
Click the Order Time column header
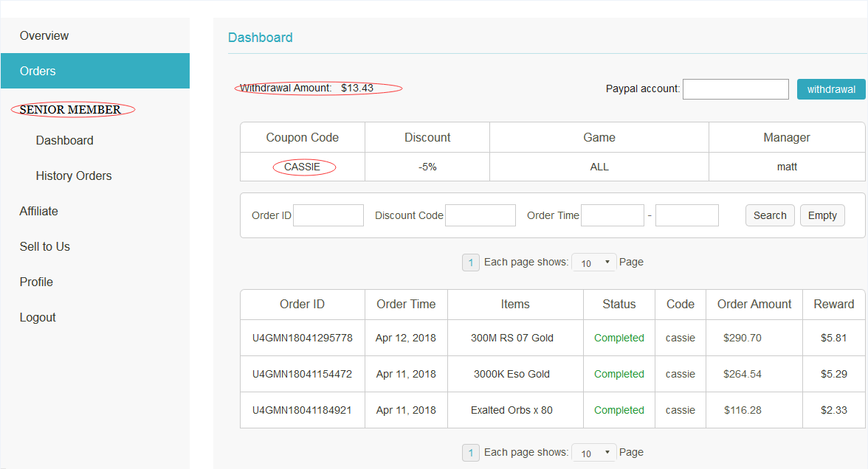(x=406, y=304)
